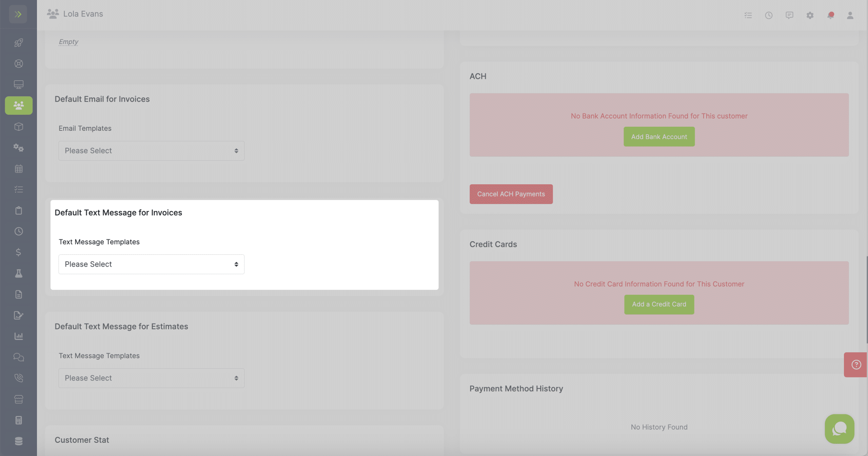
Task: Select the active customers icon in sidebar
Action: pos(19,105)
